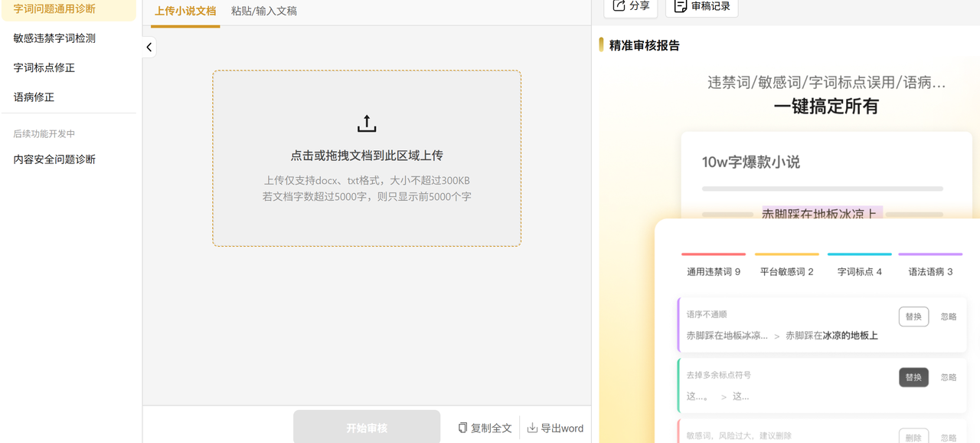
Task: Click 替换 in 语序不通顺 card
Action: click(913, 317)
